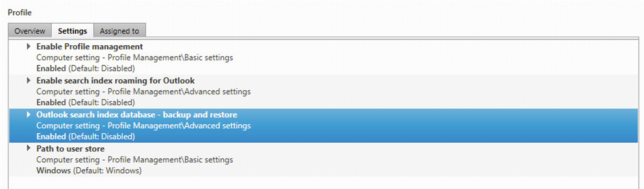The image size is (644, 189).
Task: Switch to the Overview tab
Action: [30, 31]
